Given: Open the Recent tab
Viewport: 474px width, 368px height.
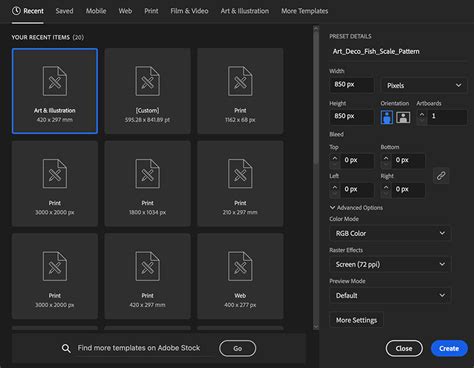Looking at the screenshot, I should click(28, 11).
